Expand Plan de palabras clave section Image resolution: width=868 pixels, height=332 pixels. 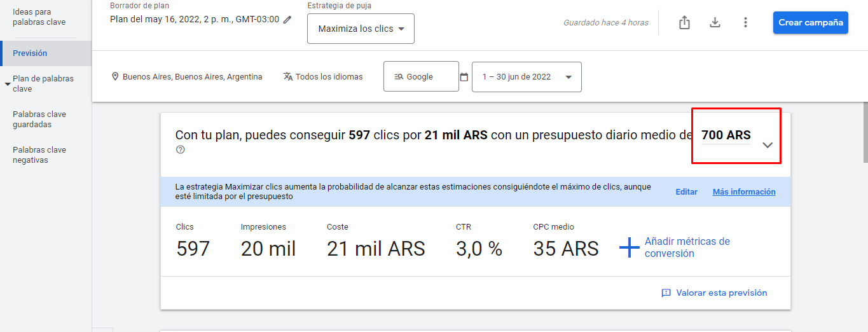point(7,83)
